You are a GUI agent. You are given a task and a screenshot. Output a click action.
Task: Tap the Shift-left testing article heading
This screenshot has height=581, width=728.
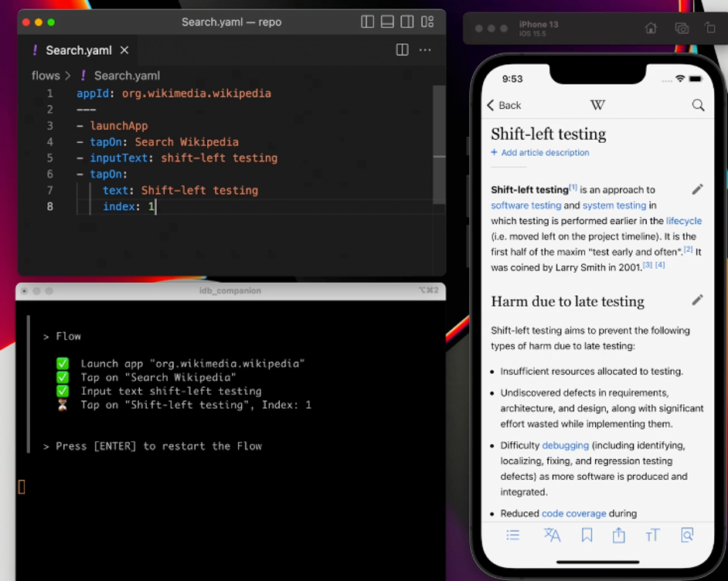click(x=549, y=134)
